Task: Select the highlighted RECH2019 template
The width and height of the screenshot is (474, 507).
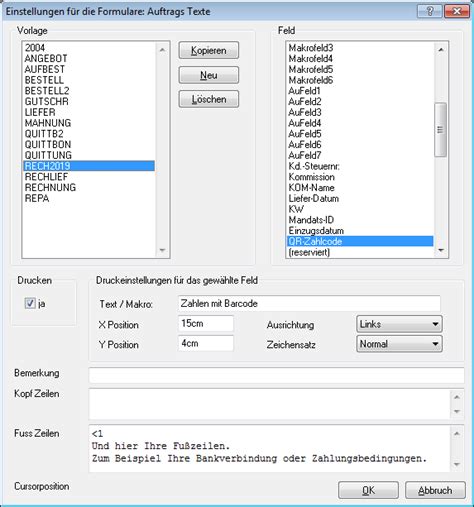Action: point(89,166)
